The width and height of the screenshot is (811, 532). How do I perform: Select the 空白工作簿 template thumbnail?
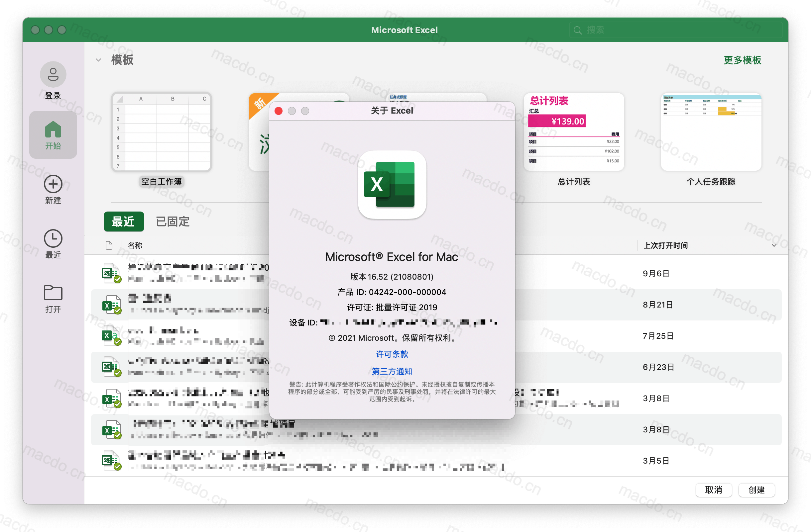(161, 132)
